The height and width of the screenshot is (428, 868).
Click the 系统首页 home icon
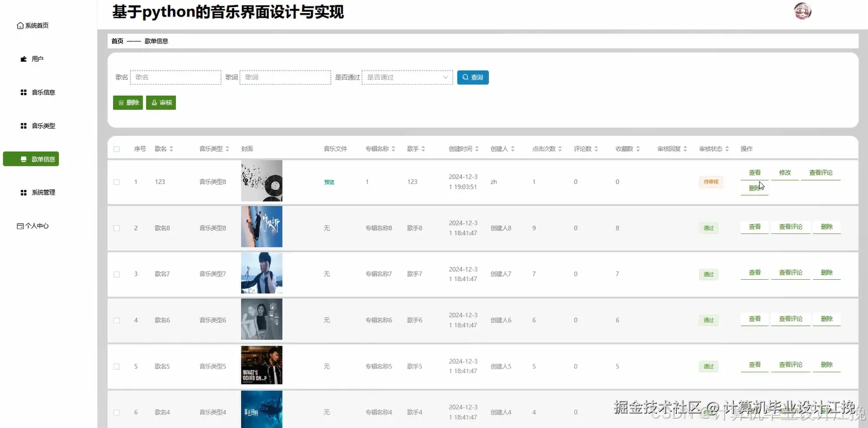[x=21, y=26]
